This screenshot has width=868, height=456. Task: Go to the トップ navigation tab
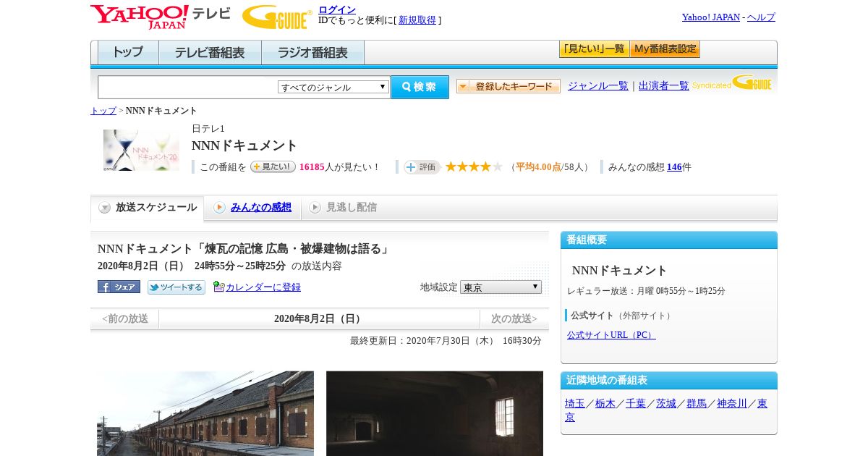tap(128, 52)
